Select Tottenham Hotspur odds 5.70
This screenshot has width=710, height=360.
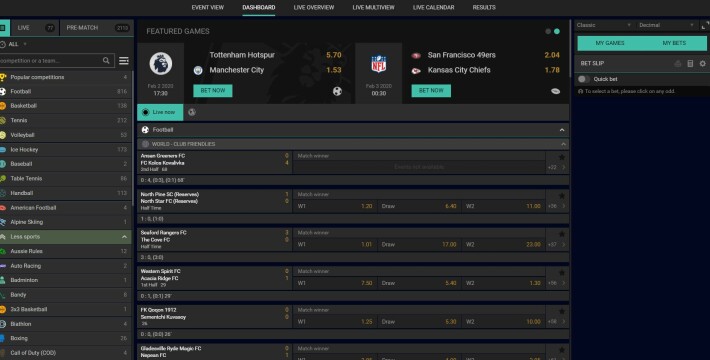(x=334, y=55)
